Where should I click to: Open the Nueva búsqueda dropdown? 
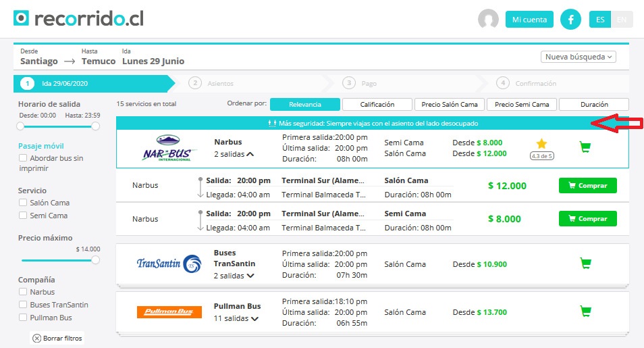579,57
